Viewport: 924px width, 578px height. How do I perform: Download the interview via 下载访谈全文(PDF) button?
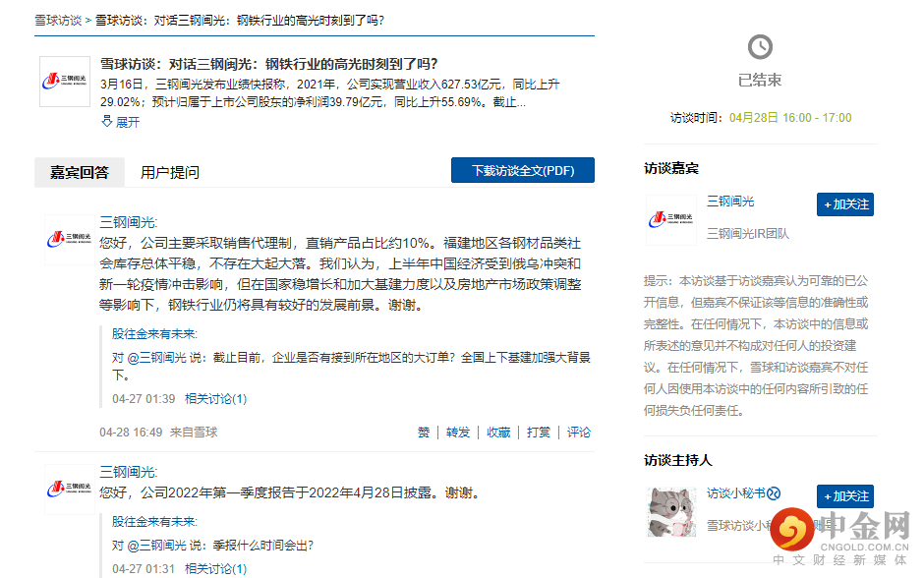[x=523, y=170]
